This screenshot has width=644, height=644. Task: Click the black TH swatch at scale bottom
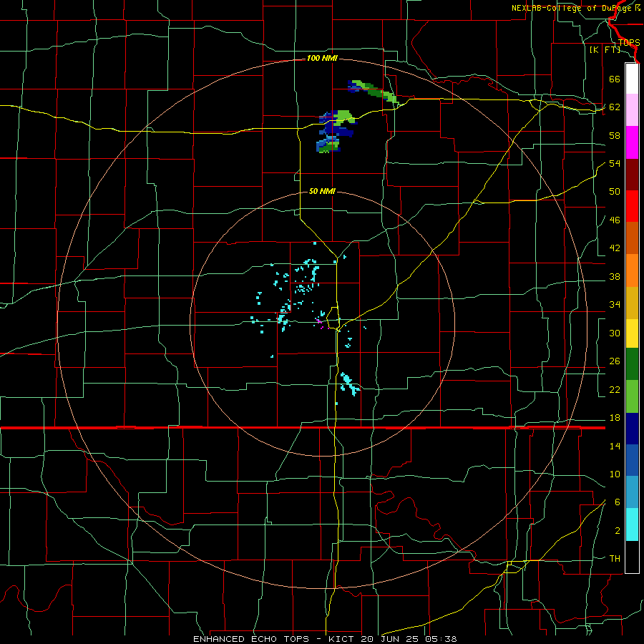pyautogui.click(x=632, y=557)
